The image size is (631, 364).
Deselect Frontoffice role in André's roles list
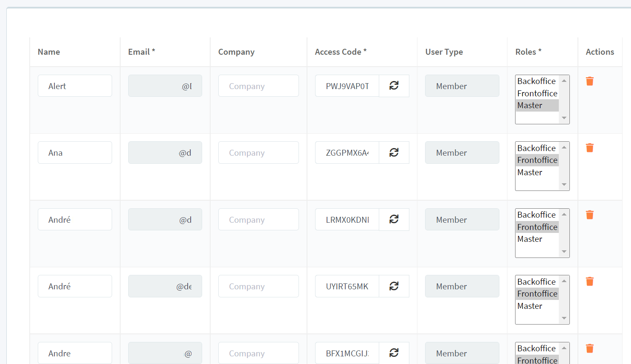tap(537, 227)
